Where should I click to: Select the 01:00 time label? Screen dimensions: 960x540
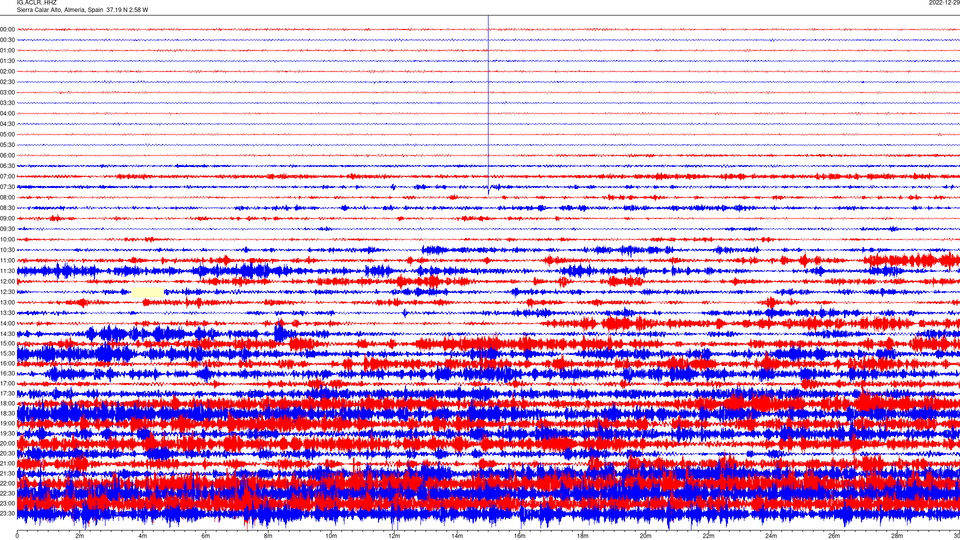(8, 50)
